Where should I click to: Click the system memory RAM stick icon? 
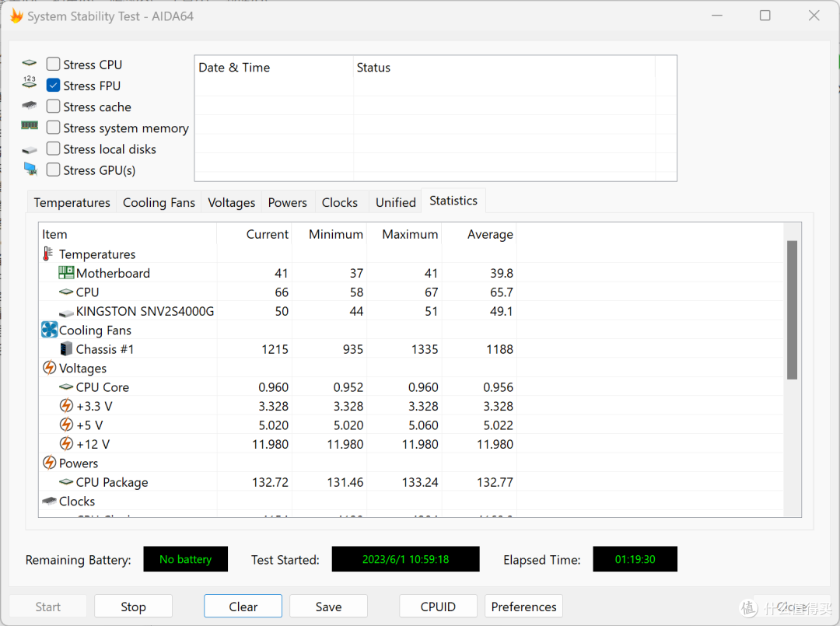point(30,125)
